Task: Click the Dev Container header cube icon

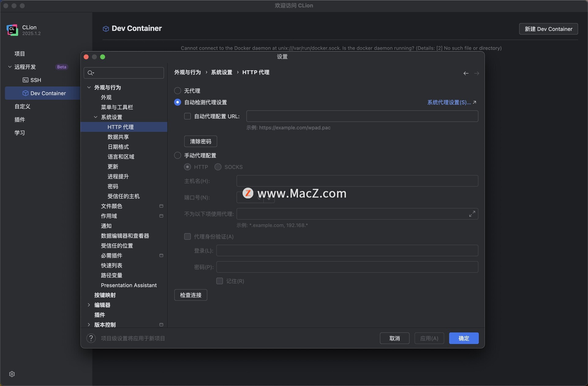Action: [x=106, y=29]
